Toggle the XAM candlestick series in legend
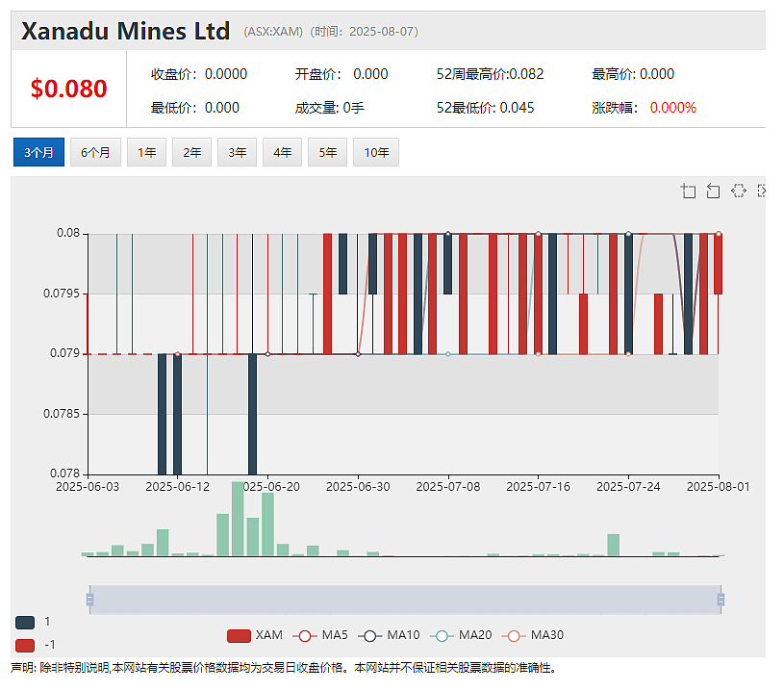This screenshot has height=691, width=784. point(255,635)
